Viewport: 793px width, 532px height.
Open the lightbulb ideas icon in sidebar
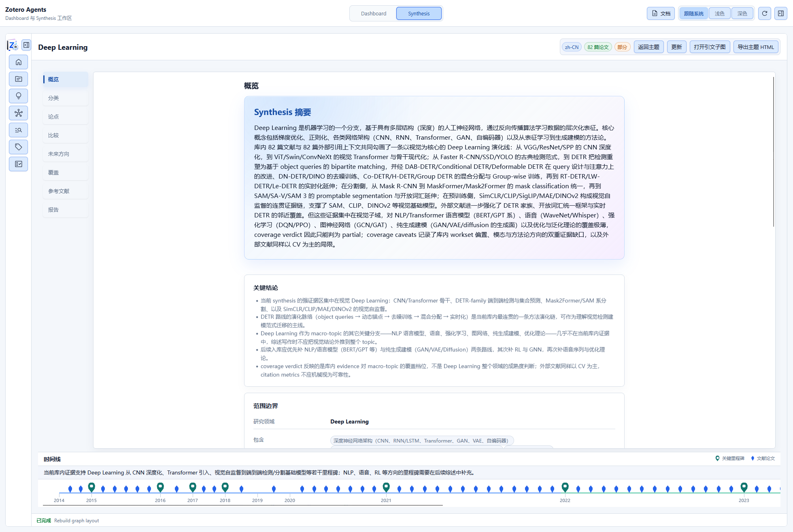click(19, 96)
